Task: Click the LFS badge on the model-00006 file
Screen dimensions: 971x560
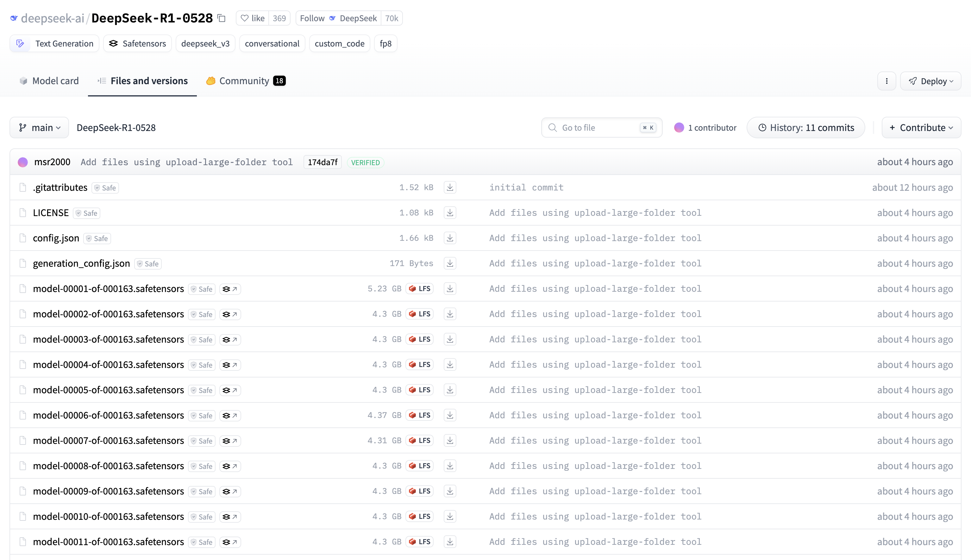Action: 420,415
